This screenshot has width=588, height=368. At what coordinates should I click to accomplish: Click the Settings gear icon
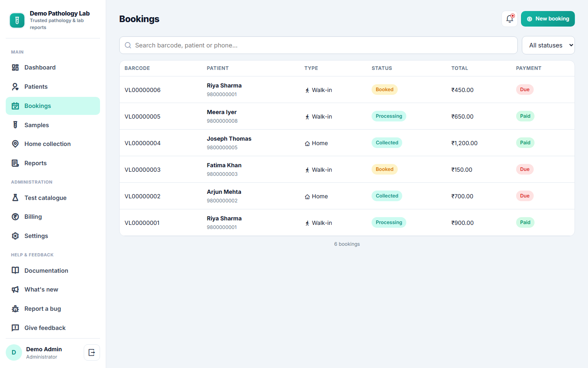[15, 236]
